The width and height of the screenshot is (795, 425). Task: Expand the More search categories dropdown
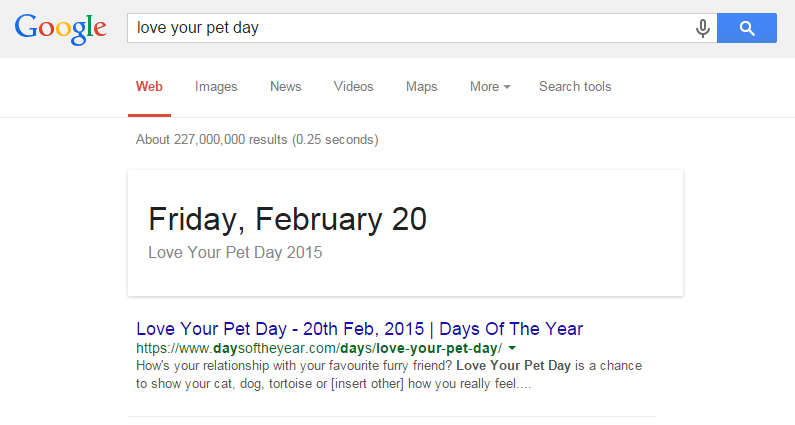tap(490, 87)
